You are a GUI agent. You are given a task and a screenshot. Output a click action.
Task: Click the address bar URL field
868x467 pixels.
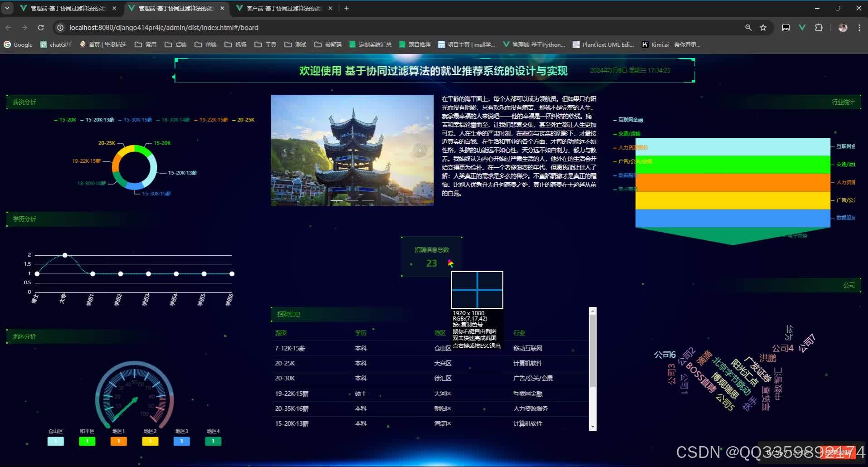pyautogui.click(x=399, y=28)
